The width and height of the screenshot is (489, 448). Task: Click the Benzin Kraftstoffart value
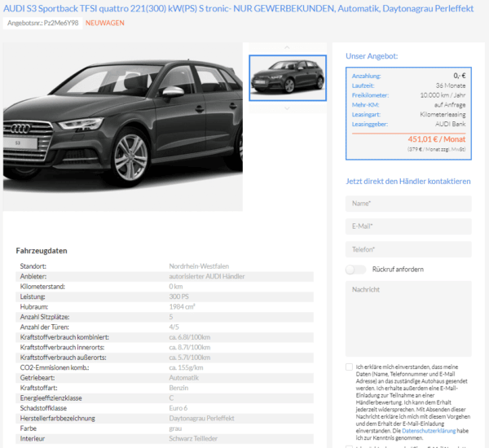pos(178,388)
